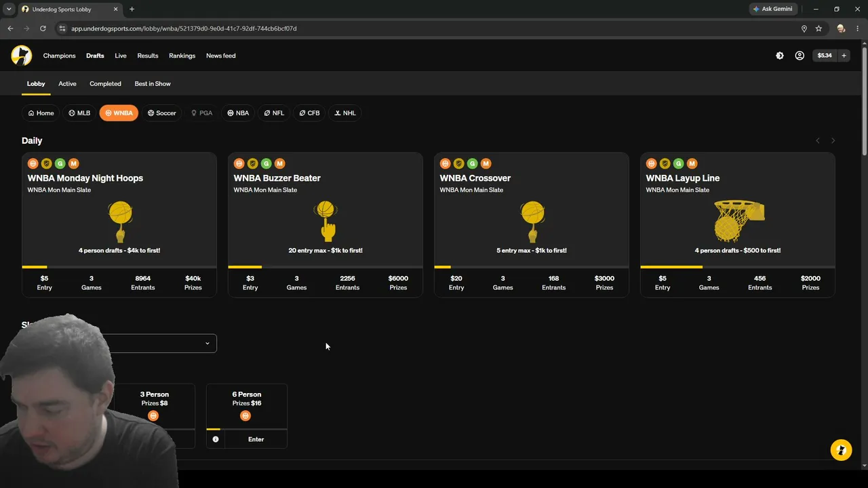Screen dimensions: 868x488
Task: Click the '$40k Prizes' text
Action: (x=193, y=283)
